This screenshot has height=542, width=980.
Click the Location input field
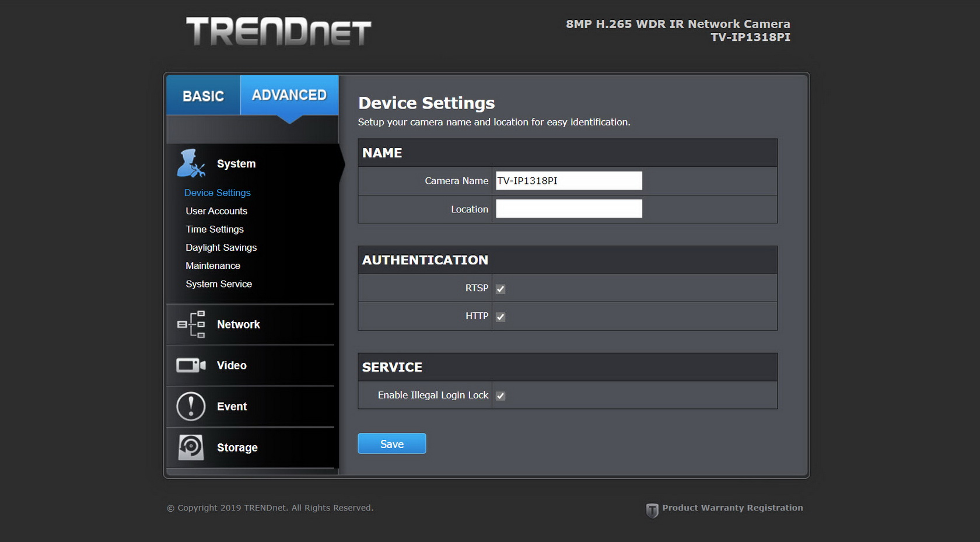[569, 209]
